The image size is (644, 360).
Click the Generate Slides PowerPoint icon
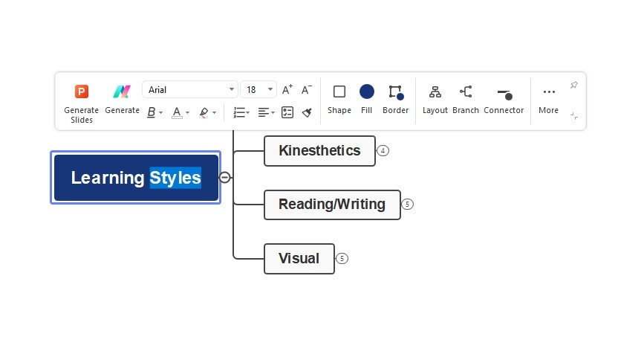click(x=81, y=91)
